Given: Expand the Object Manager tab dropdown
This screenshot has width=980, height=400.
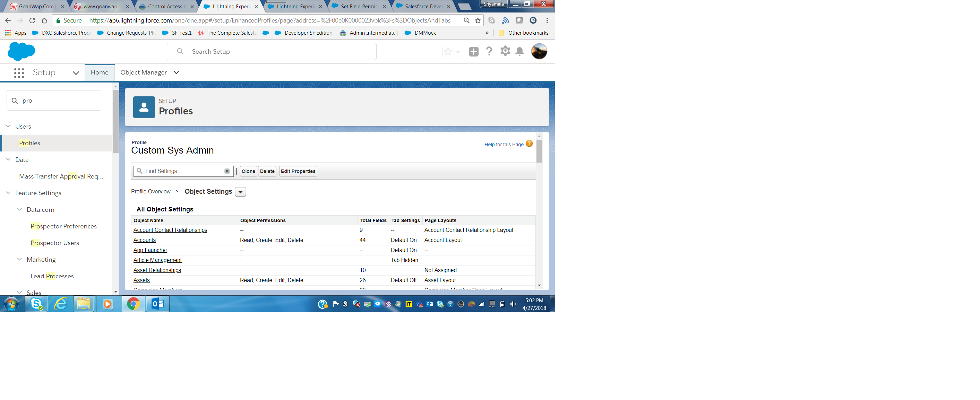Looking at the screenshot, I should [176, 72].
